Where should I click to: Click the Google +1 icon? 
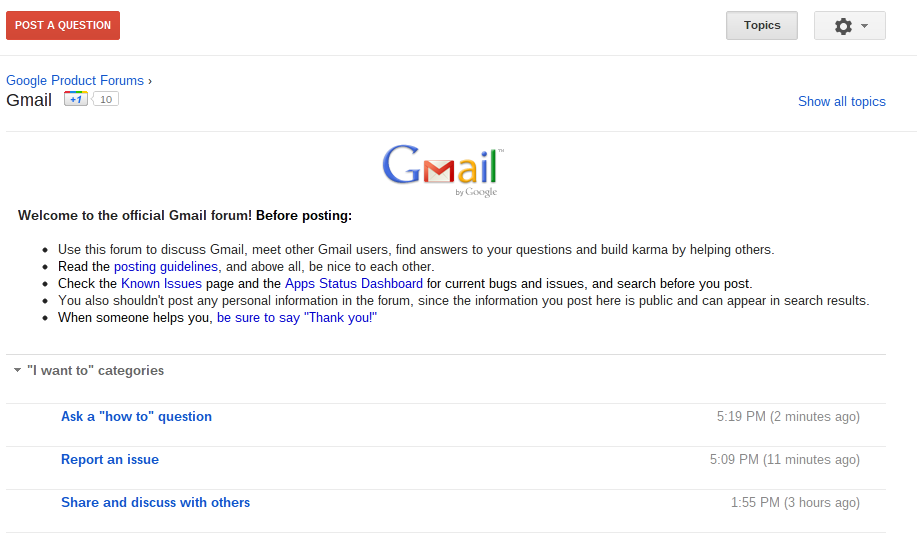coord(76,99)
